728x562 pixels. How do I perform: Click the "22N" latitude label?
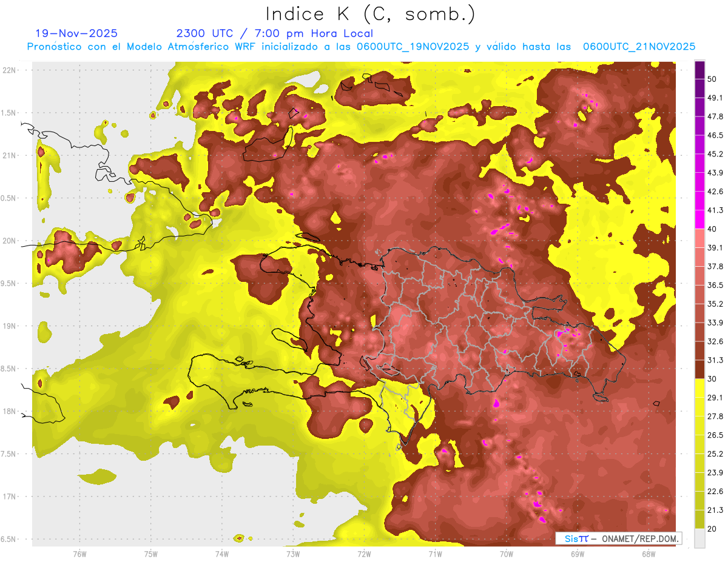click(x=8, y=70)
